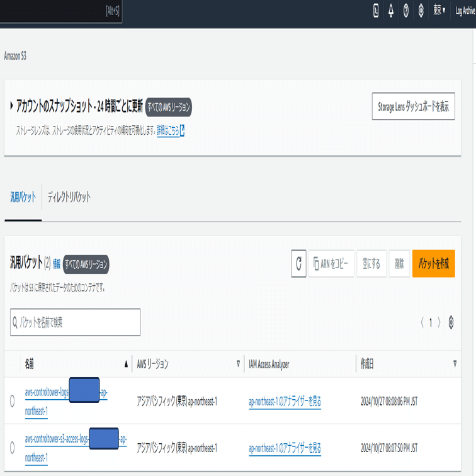Image resolution: width=476 pixels, height=476 pixels.
Task: Click the refresh bucket list icon
Action: click(298, 263)
